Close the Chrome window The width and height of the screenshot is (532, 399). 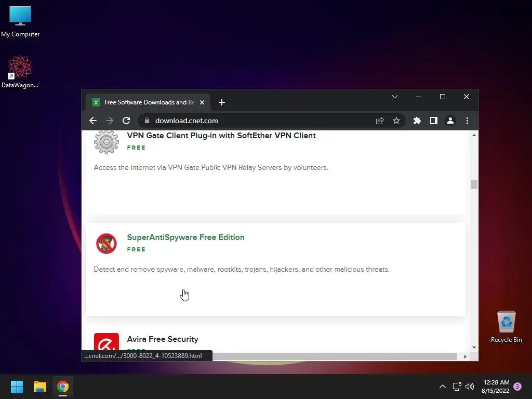467,97
